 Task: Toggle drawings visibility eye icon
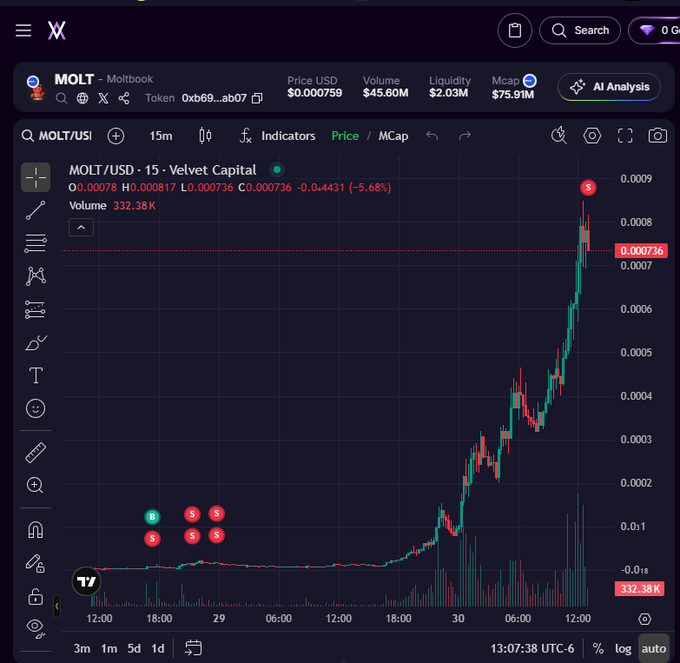click(36, 628)
